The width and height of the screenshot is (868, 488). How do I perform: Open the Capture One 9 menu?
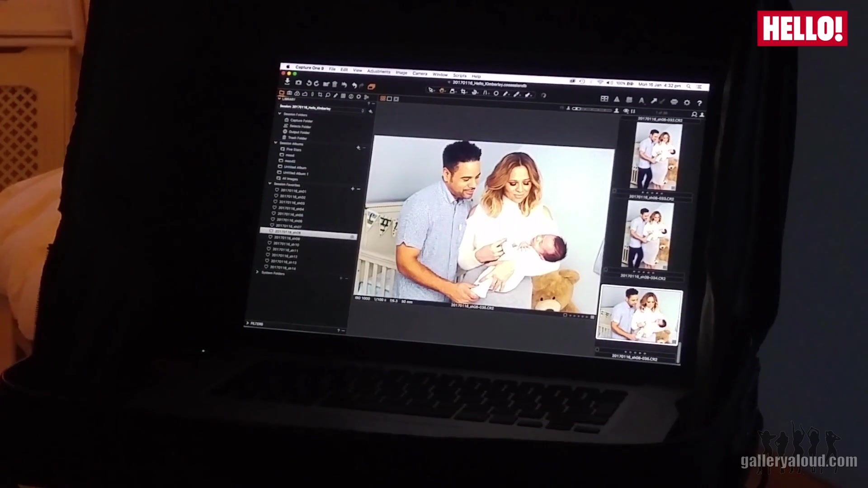tap(309, 68)
